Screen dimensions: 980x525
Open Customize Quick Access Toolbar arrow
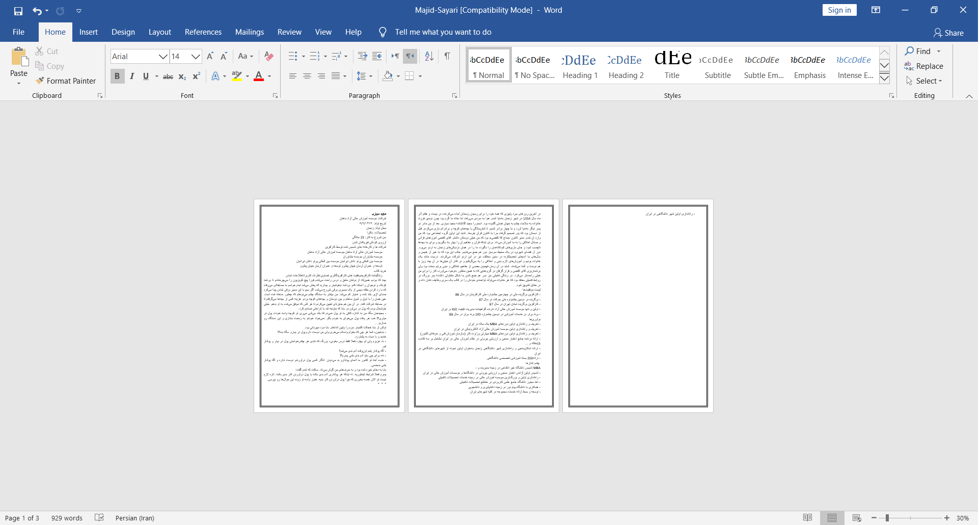[x=78, y=10]
